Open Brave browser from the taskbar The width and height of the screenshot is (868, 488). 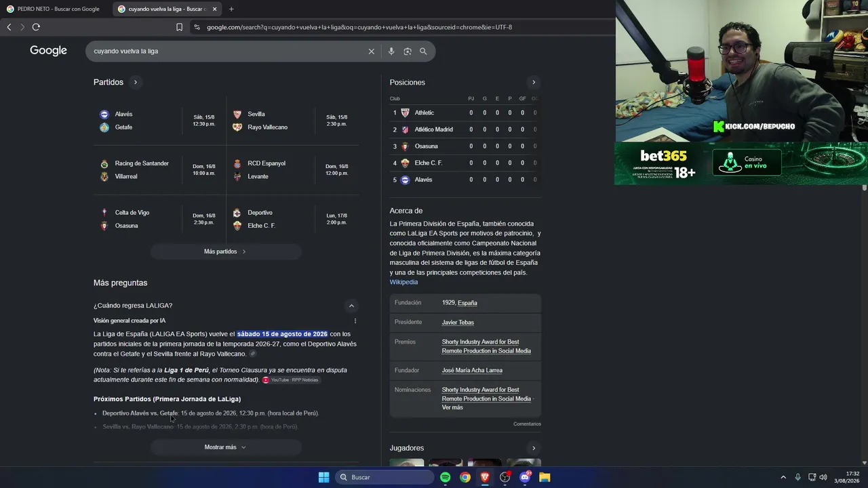tap(485, 477)
